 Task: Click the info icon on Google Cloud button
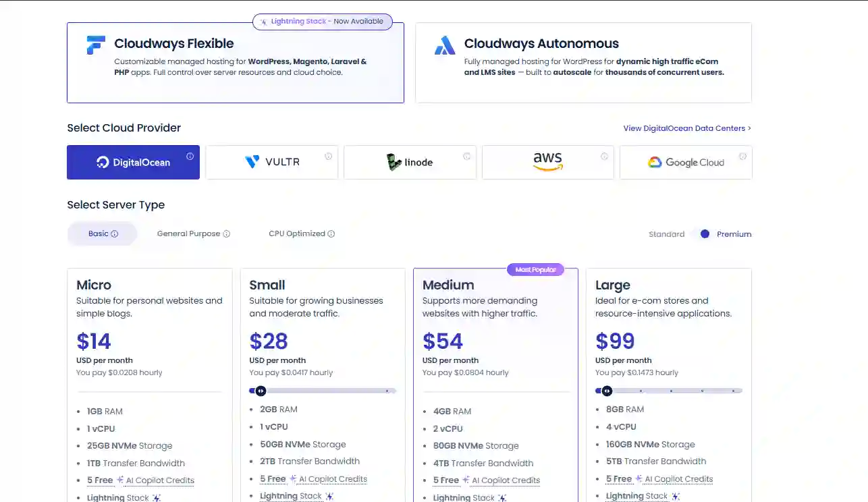[x=742, y=156]
